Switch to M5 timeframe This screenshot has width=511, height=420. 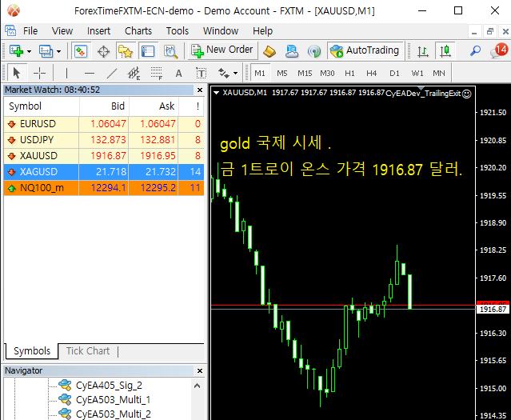click(282, 73)
